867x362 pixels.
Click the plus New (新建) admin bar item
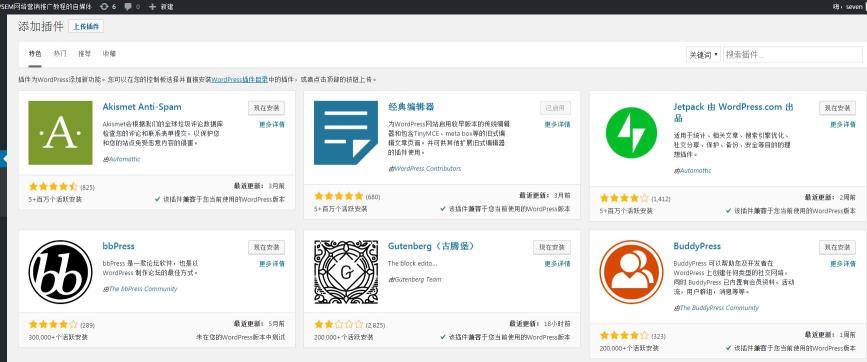click(x=161, y=7)
